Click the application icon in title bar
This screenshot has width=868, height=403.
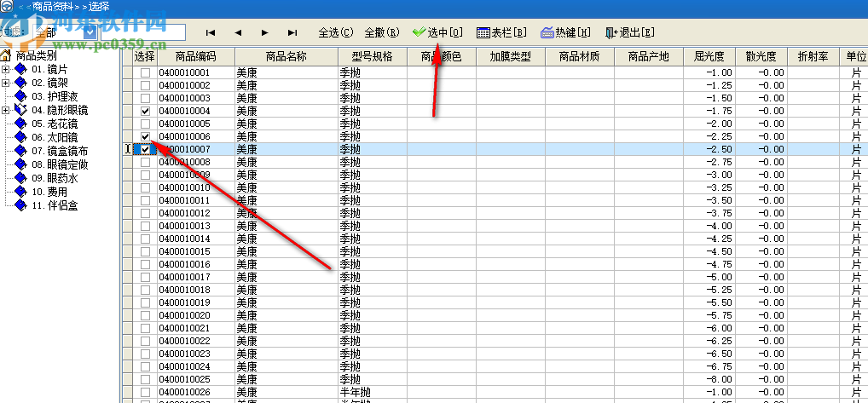coord(7,7)
